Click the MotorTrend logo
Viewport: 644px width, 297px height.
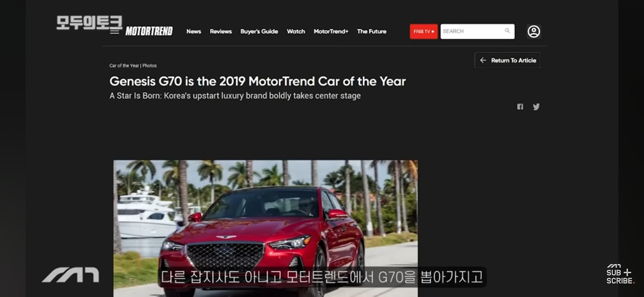pos(149,31)
